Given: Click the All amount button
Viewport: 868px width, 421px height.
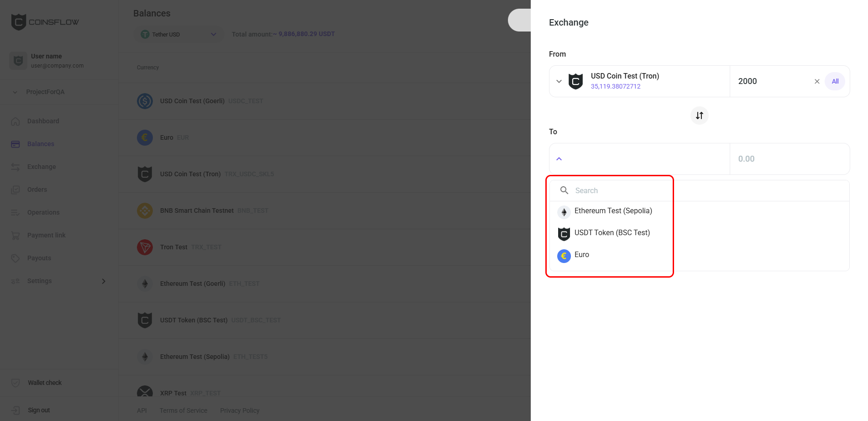Looking at the screenshot, I should pos(835,81).
